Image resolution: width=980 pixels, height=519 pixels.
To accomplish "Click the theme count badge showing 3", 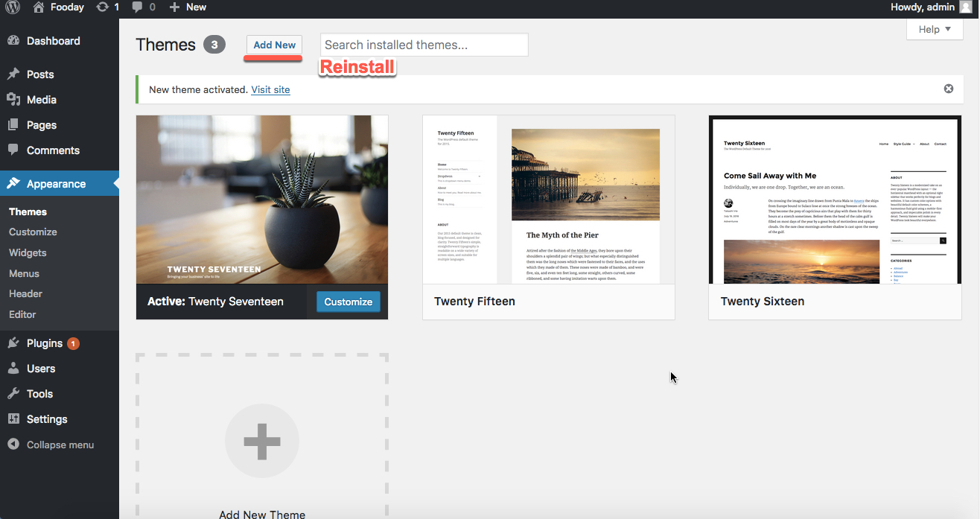I will (214, 45).
